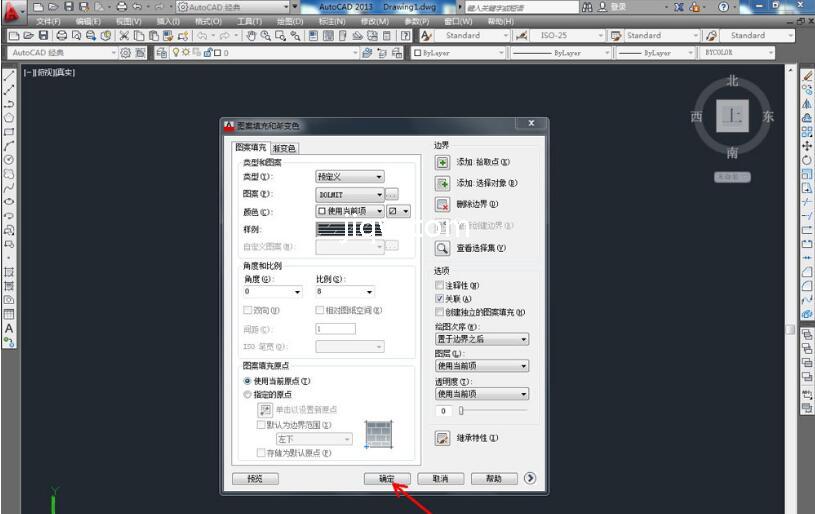Screen dimensions: 815x514
Task: Open the View 视图(V) menu
Action: pos(128,21)
